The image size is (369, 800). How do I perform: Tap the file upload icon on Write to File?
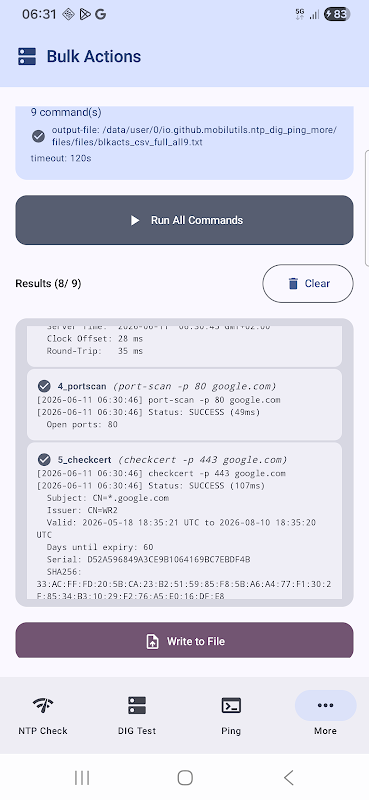point(153,641)
